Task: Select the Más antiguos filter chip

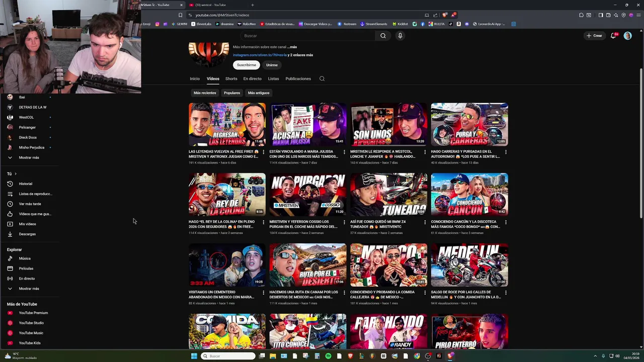Action: point(259,93)
